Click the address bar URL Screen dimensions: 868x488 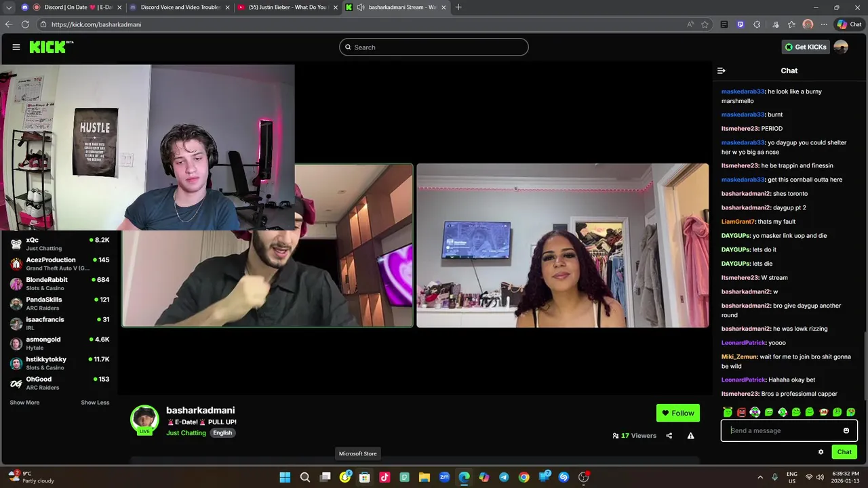pyautogui.click(x=96, y=24)
